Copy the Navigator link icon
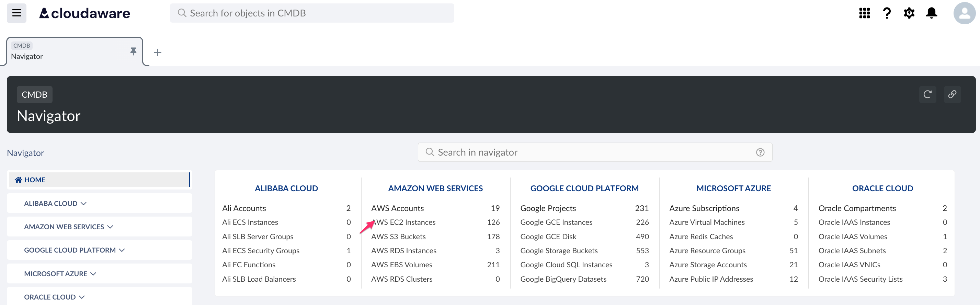980x305 pixels. pyautogui.click(x=952, y=95)
